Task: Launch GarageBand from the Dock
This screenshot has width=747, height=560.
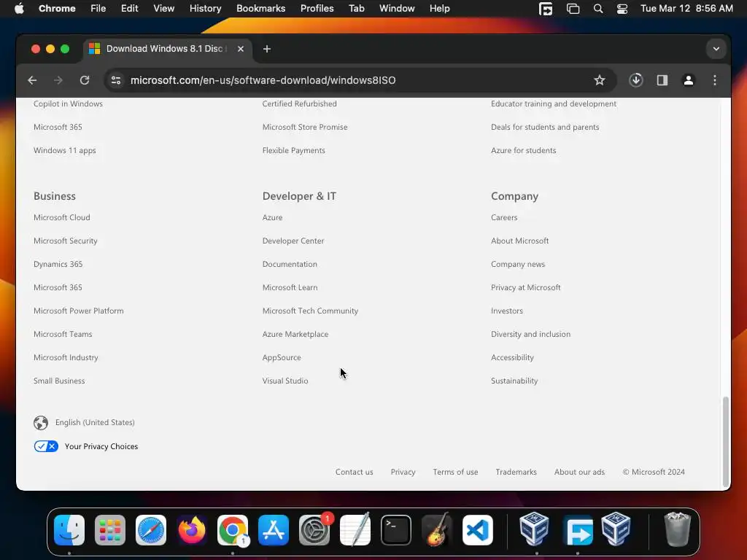Action: (x=437, y=529)
